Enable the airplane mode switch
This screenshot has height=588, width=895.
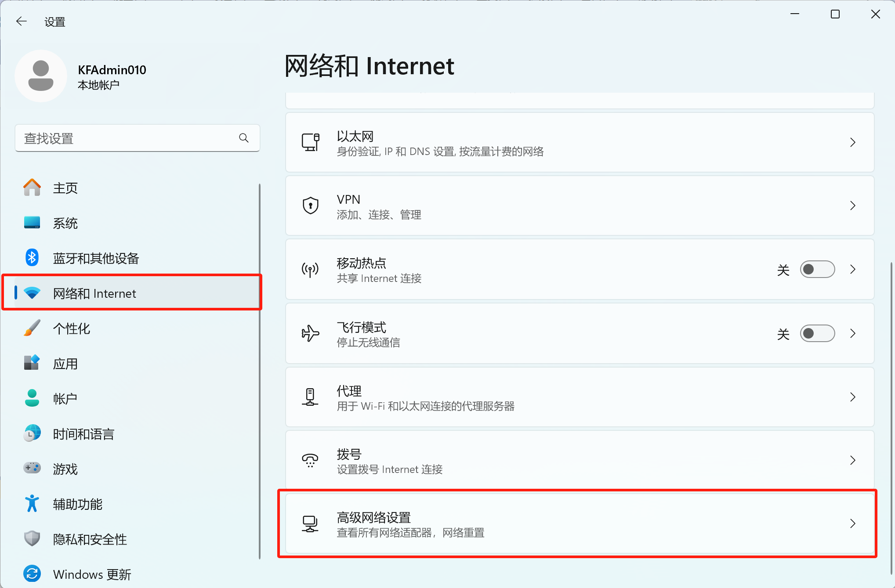817,334
